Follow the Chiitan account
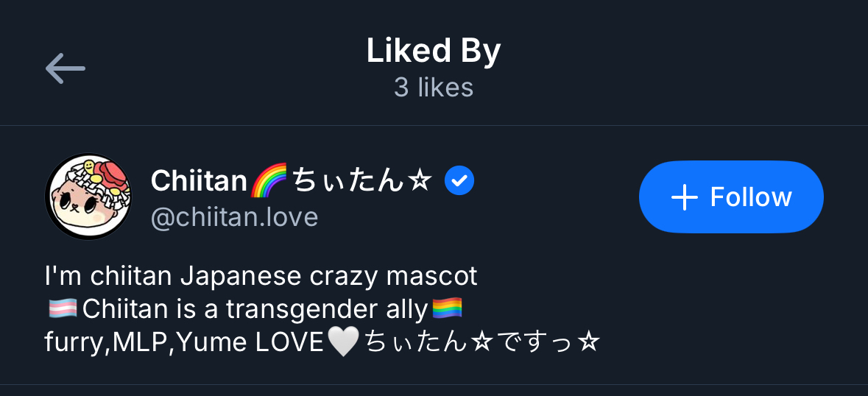The height and width of the screenshot is (396, 868). tap(730, 197)
